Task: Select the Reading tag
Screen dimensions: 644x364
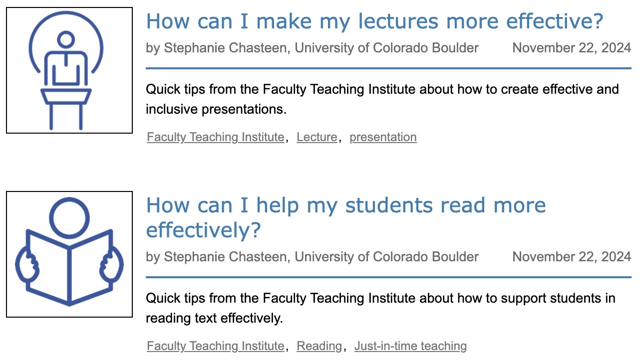Action: pyautogui.click(x=319, y=346)
